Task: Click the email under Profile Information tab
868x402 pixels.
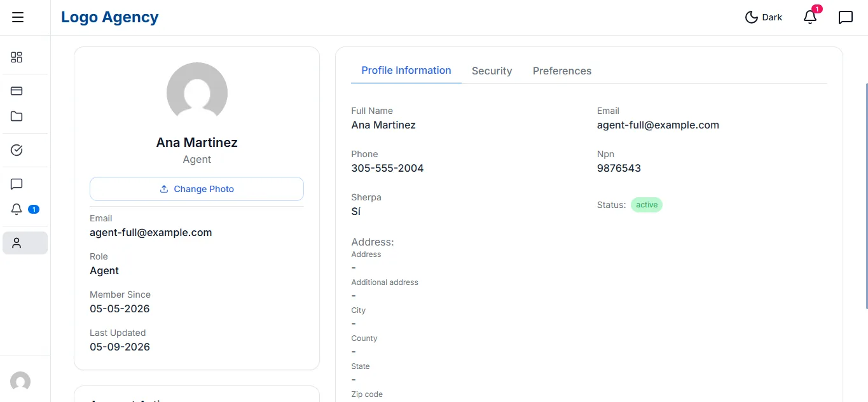Action: pos(658,125)
